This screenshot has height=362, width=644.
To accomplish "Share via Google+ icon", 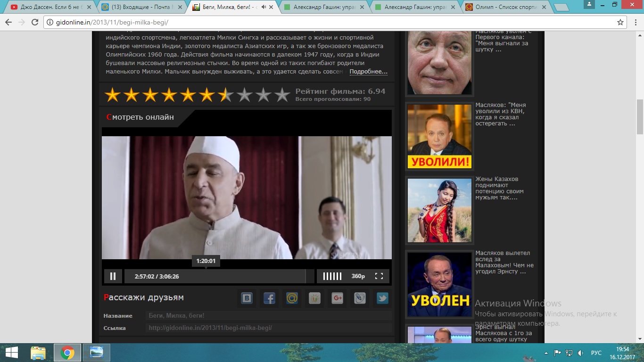I will click(x=337, y=298).
